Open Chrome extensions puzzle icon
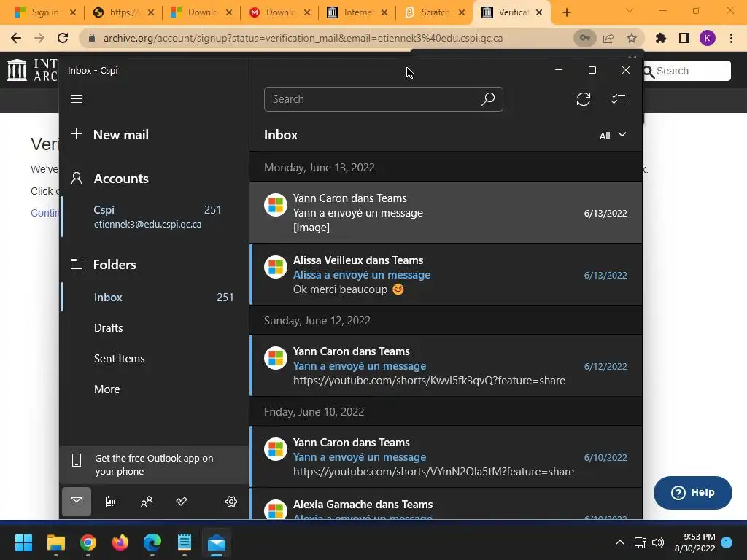The height and width of the screenshot is (560, 747). tap(661, 38)
